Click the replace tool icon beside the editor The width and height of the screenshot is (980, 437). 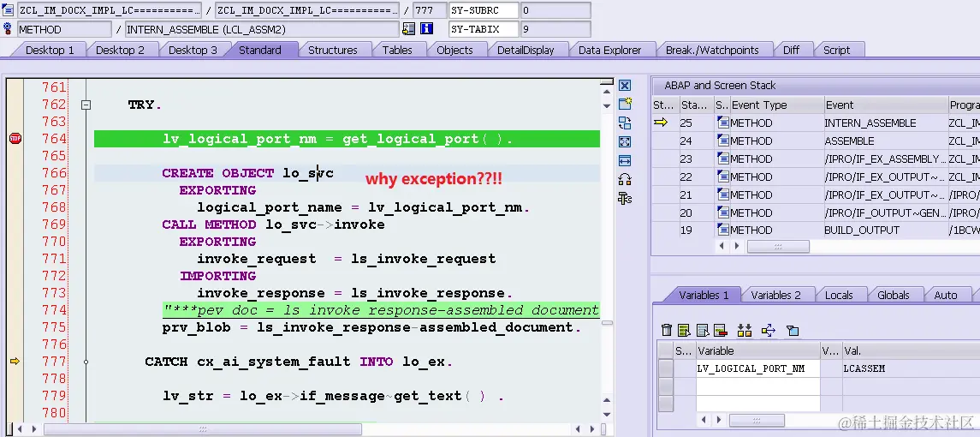pyautogui.click(x=624, y=123)
